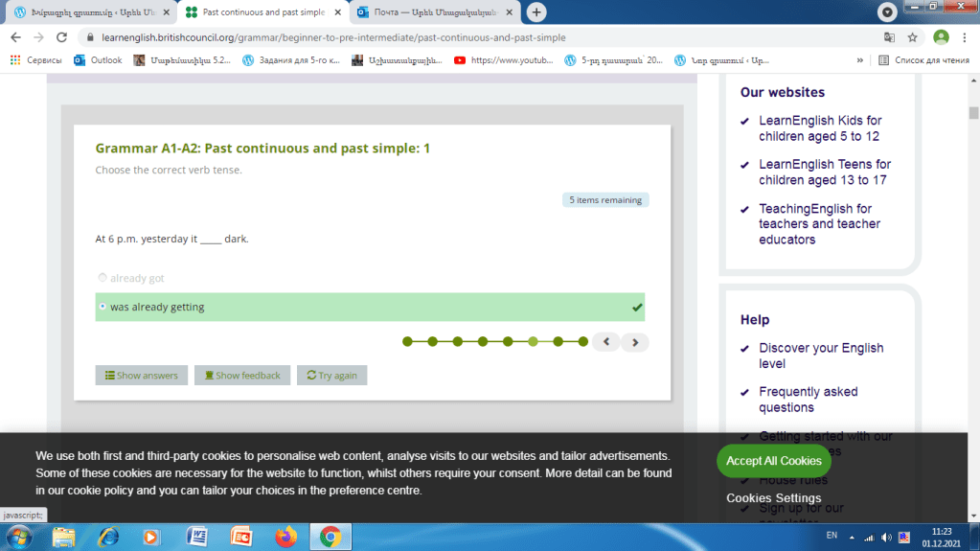Click the translate page icon in address bar
Viewport: 980px width, 551px height.
coord(889,37)
